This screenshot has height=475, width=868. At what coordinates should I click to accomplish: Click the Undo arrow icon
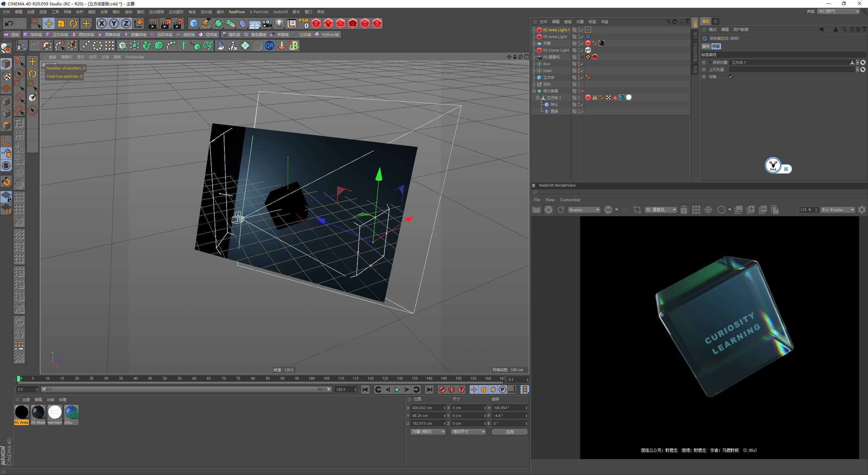click(9, 23)
